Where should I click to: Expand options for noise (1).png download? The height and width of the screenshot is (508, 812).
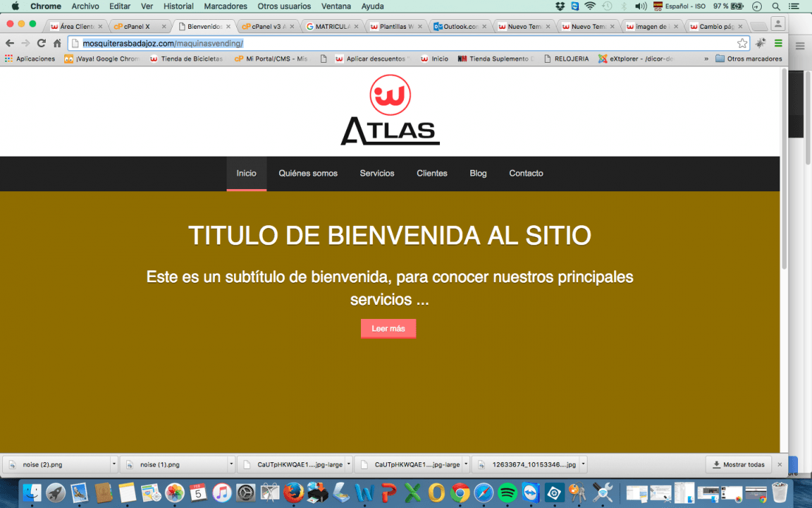231,464
